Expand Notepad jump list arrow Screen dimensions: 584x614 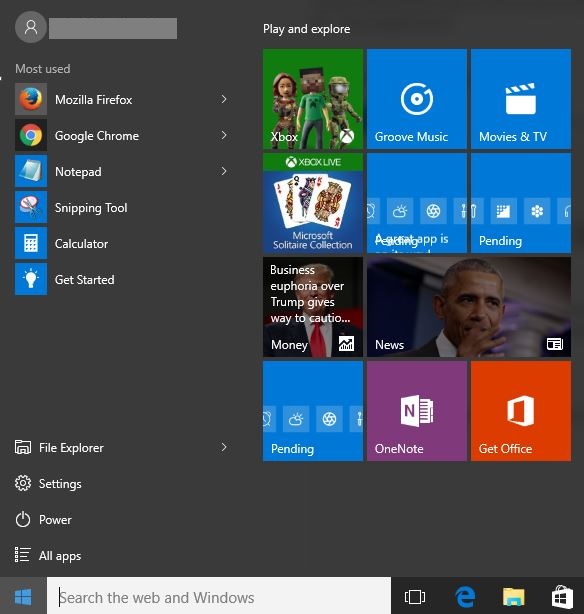(x=224, y=172)
